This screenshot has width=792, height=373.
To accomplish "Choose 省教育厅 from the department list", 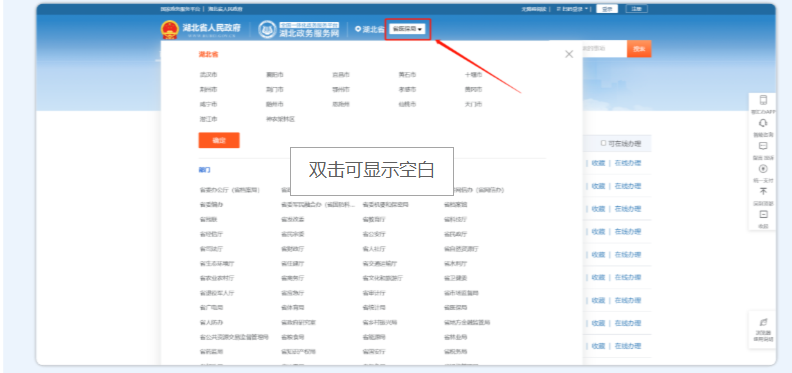I will click(x=374, y=219).
